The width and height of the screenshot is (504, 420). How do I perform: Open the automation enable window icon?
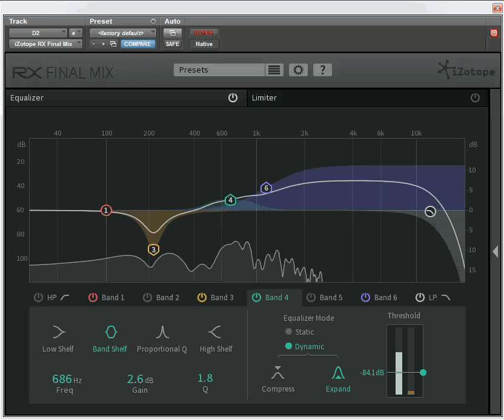[x=173, y=33]
